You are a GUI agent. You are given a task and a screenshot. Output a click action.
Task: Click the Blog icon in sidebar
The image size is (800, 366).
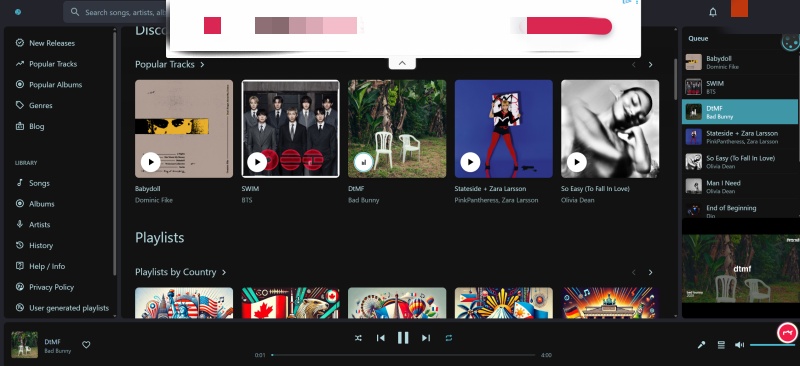click(20, 126)
